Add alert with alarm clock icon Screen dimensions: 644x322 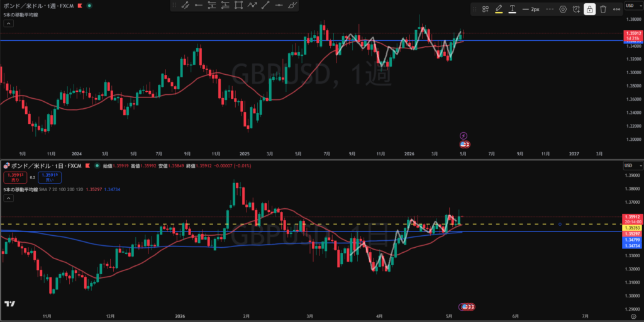(576, 9)
